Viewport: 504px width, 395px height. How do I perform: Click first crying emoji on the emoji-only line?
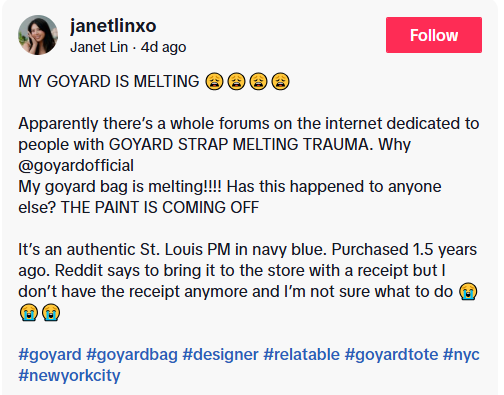pyautogui.click(x=29, y=313)
